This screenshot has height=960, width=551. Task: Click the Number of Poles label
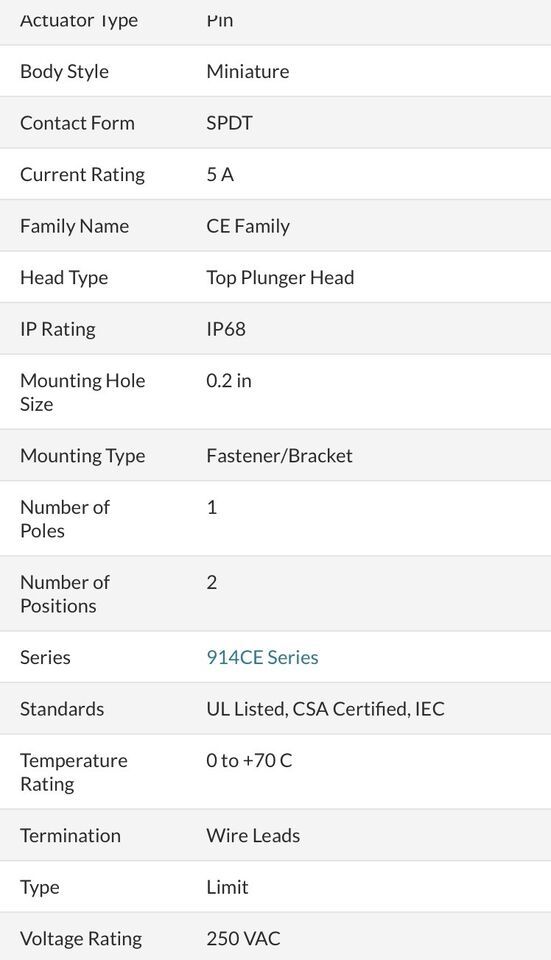pos(65,519)
